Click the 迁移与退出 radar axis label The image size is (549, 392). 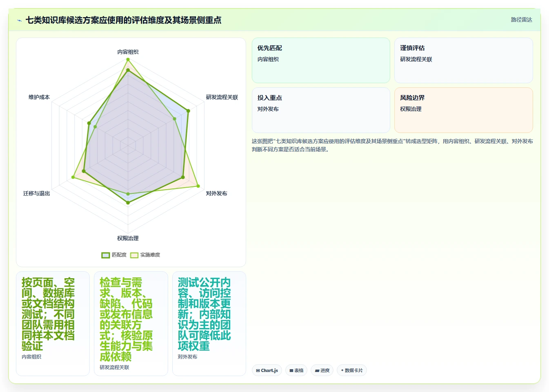(x=37, y=193)
